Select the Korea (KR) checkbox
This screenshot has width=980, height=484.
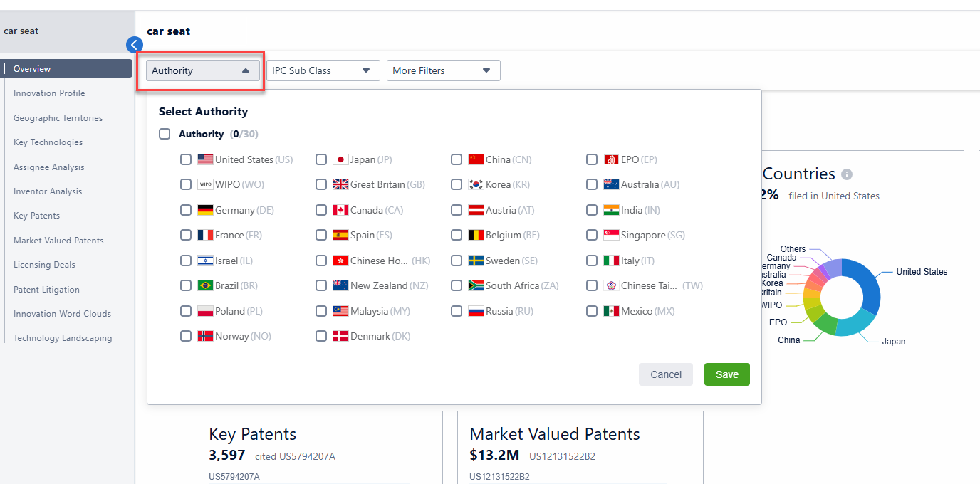tap(457, 184)
